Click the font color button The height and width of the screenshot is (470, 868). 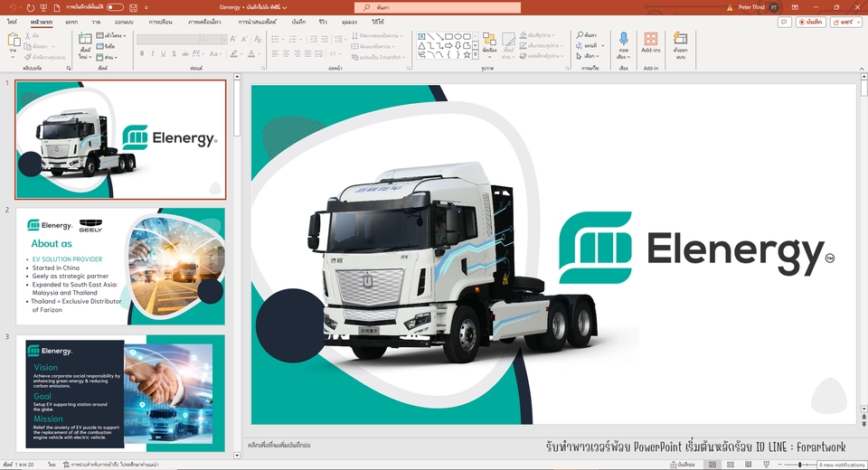click(251, 53)
